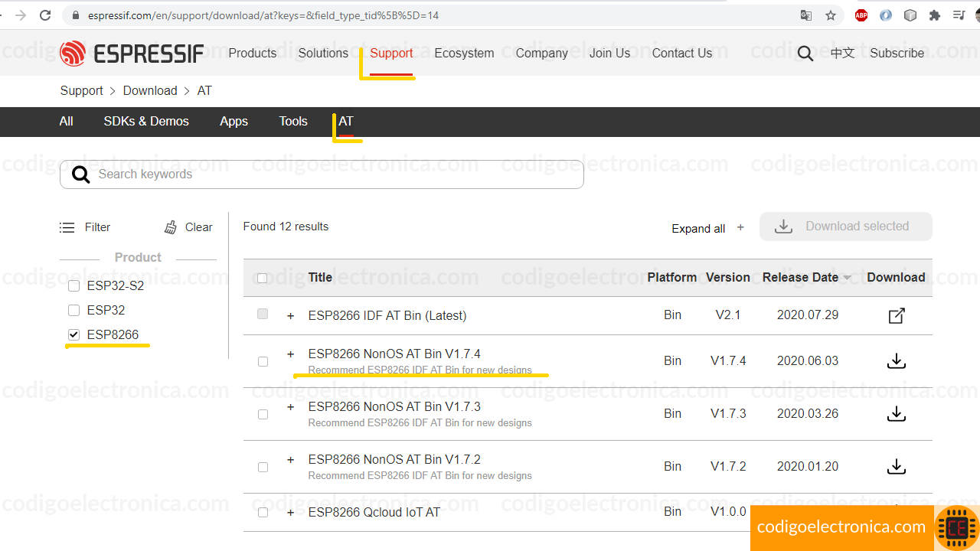Click the Platform column header

point(671,277)
